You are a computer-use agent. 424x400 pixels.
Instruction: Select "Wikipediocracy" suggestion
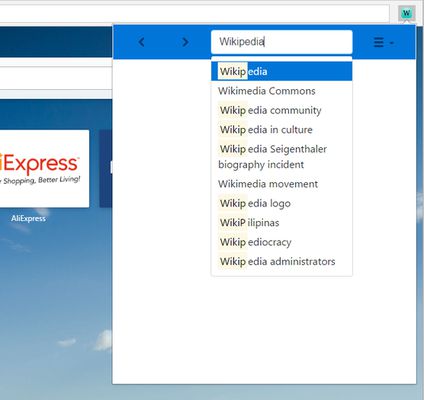click(x=282, y=242)
